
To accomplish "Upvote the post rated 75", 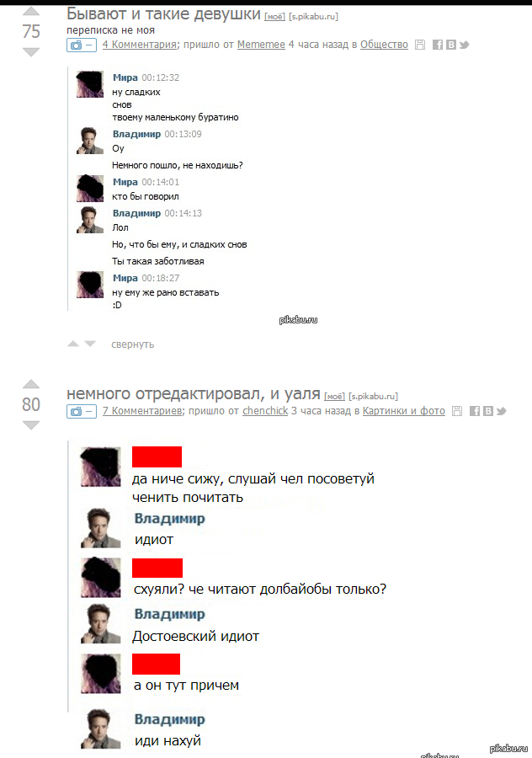I will tap(31, 11).
